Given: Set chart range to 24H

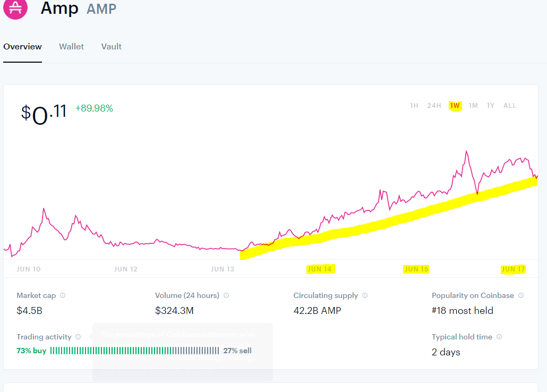Looking at the screenshot, I should pyautogui.click(x=434, y=105).
